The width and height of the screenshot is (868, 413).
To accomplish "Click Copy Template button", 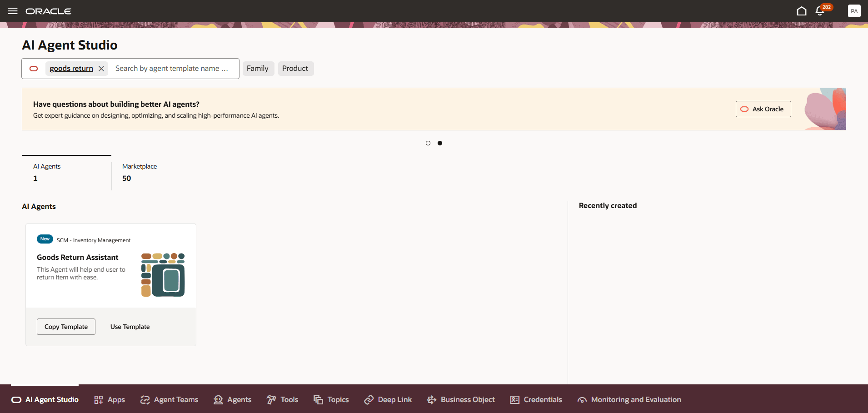I will click(x=66, y=327).
